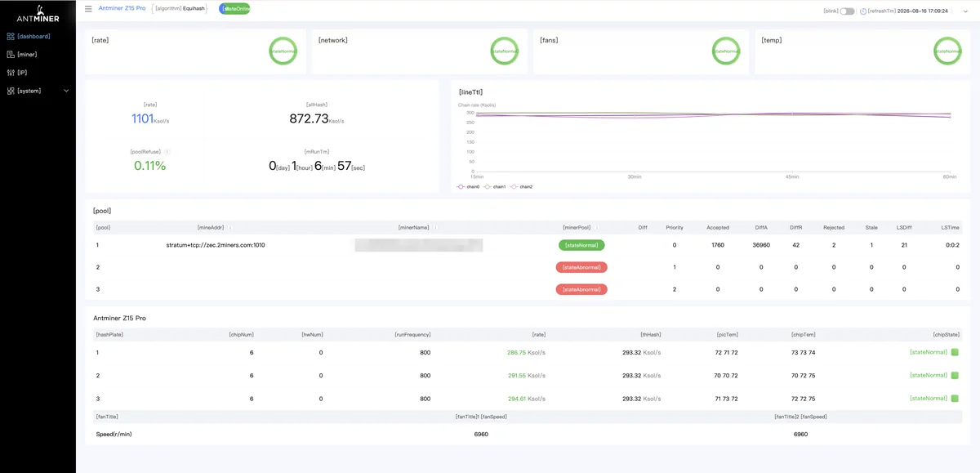Click chip temperature 73 73 74
The height and width of the screenshot is (473, 980).
pos(803,352)
